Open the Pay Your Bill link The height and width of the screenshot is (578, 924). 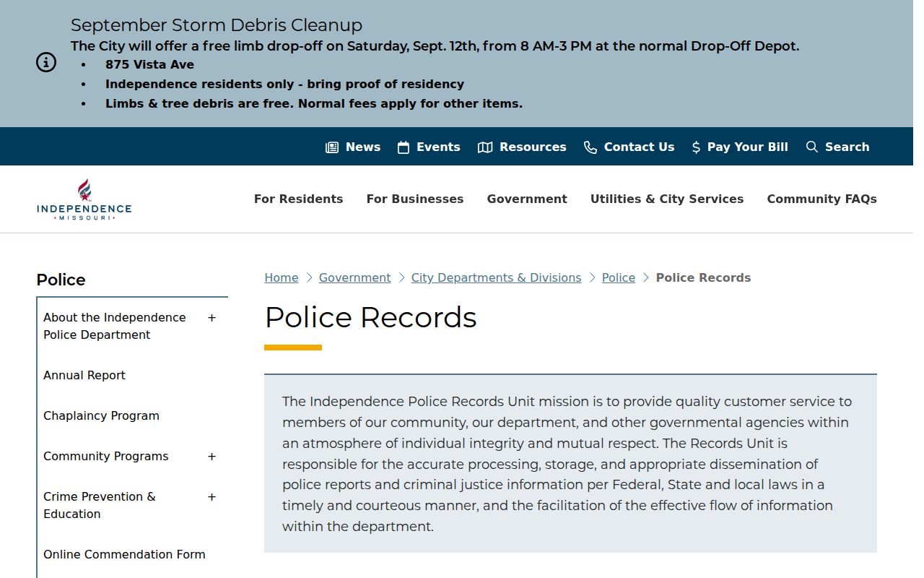click(x=748, y=147)
